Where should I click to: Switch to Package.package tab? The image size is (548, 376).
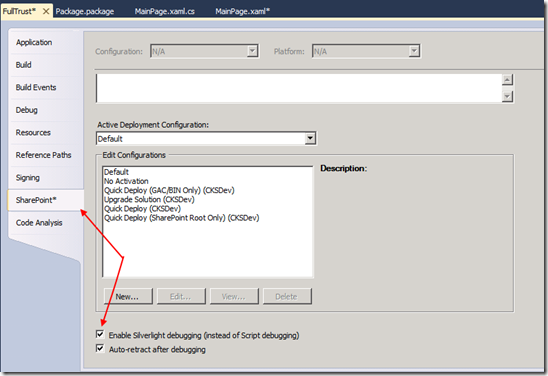tap(85, 11)
